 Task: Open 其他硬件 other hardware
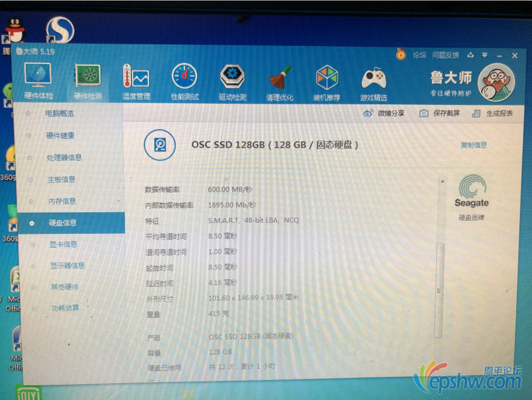coord(64,287)
